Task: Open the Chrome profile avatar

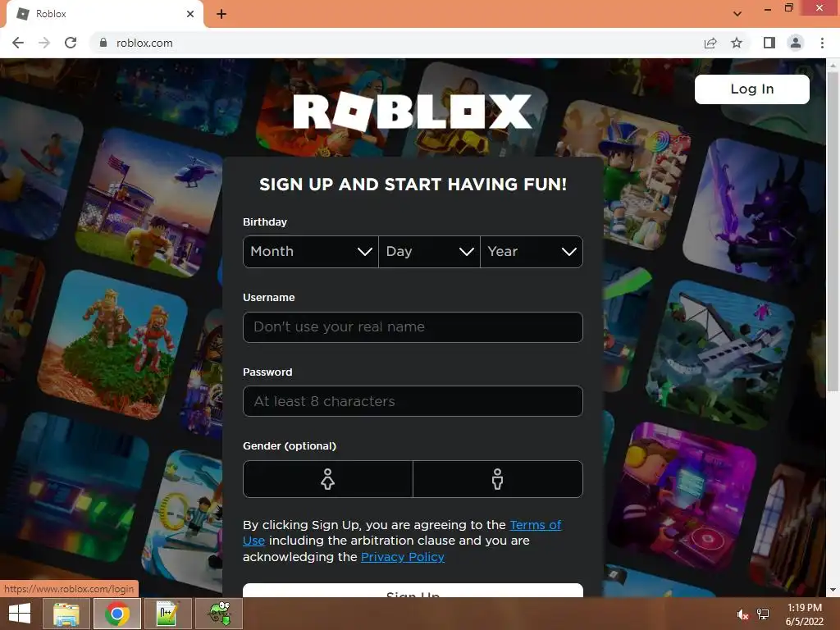Action: [796, 43]
